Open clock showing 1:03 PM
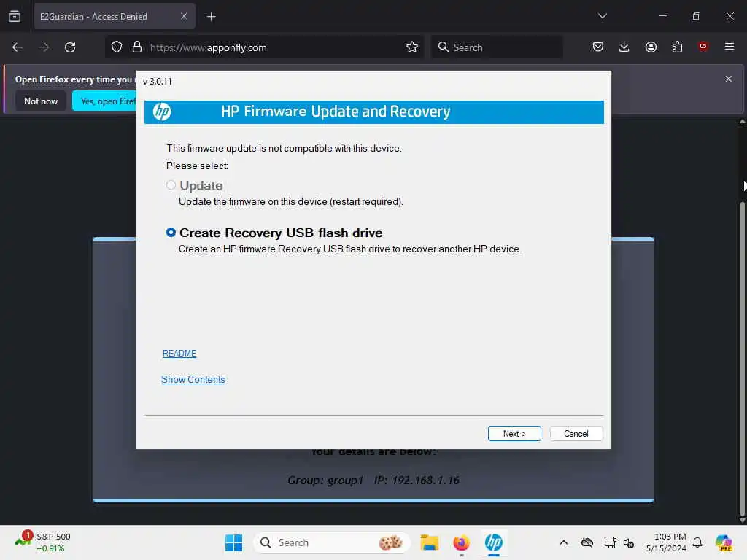 [x=666, y=542]
